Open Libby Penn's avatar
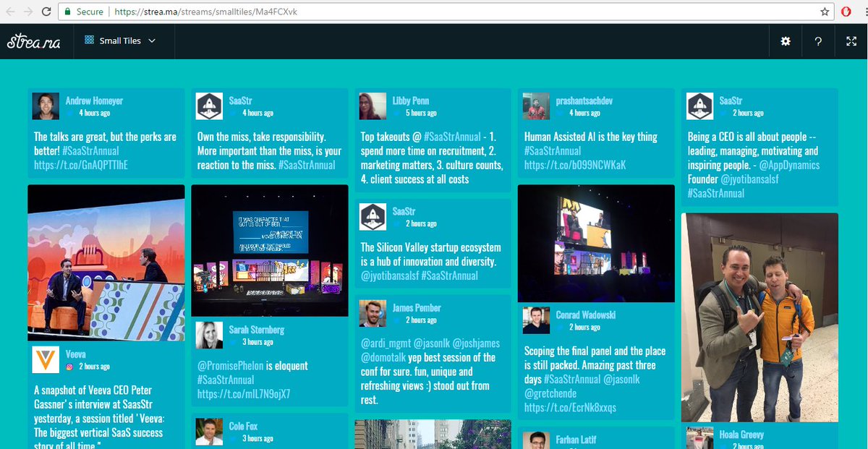This screenshot has width=868, height=449. pos(373,106)
